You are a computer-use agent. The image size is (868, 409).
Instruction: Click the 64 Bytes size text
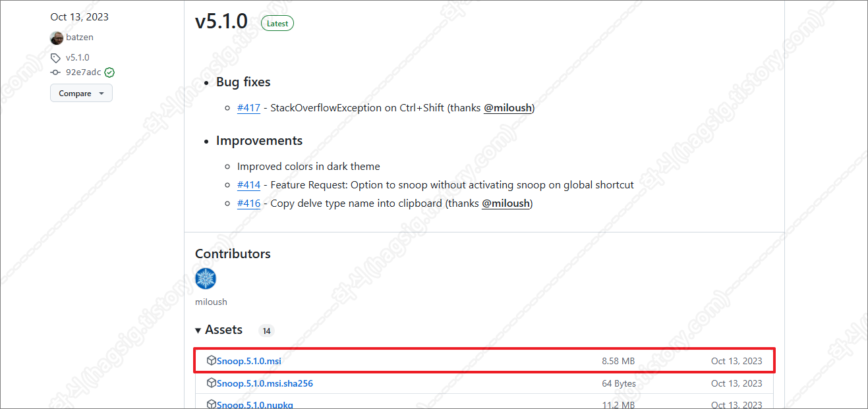point(619,383)
